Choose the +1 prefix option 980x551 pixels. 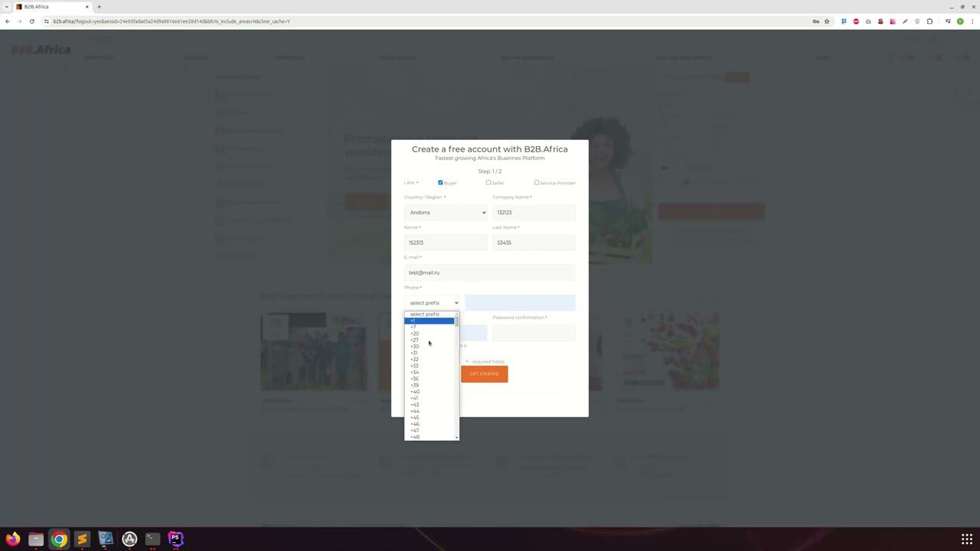click(429, 321)
